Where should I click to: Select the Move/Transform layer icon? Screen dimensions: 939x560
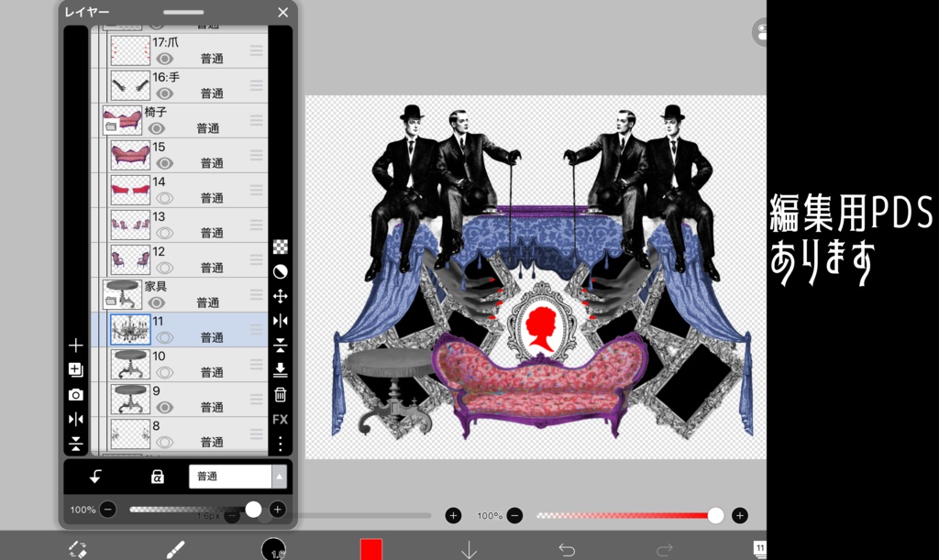tap(281, 296)
